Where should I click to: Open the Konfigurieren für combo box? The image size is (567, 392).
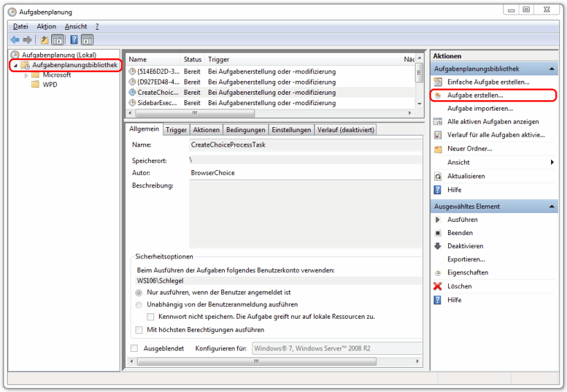pyautogui.click(x=337, y=348)
